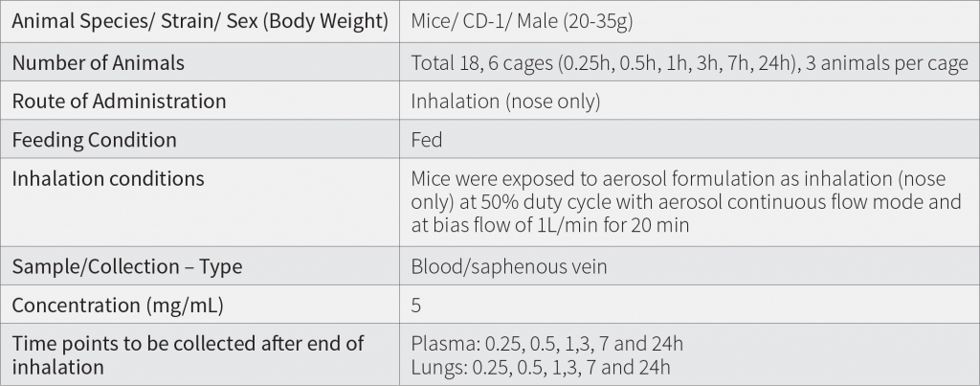Select the Animal Species/ Strain/ Sex label cell

coord(200,21)
